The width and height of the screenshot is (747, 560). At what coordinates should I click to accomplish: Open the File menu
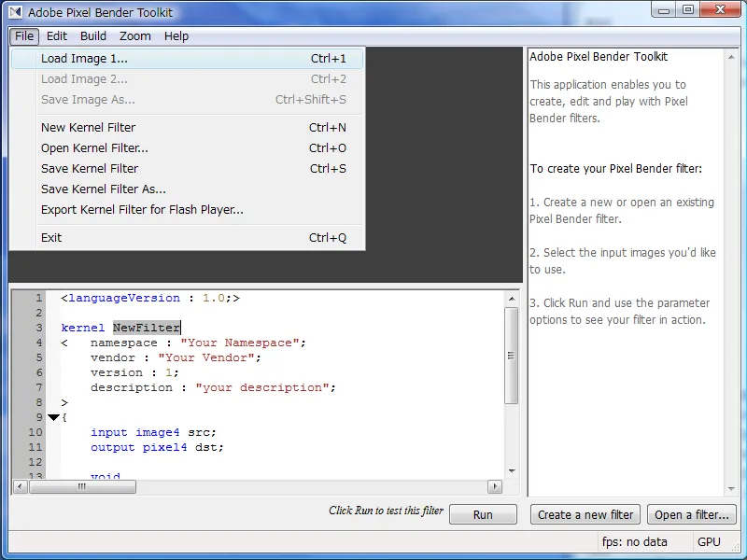[24, 36]
